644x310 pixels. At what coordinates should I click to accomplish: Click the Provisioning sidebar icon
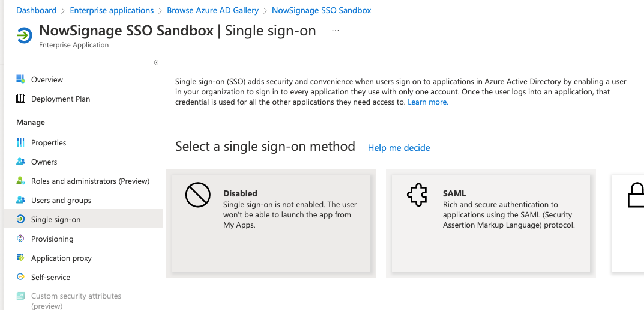[20, 239]
